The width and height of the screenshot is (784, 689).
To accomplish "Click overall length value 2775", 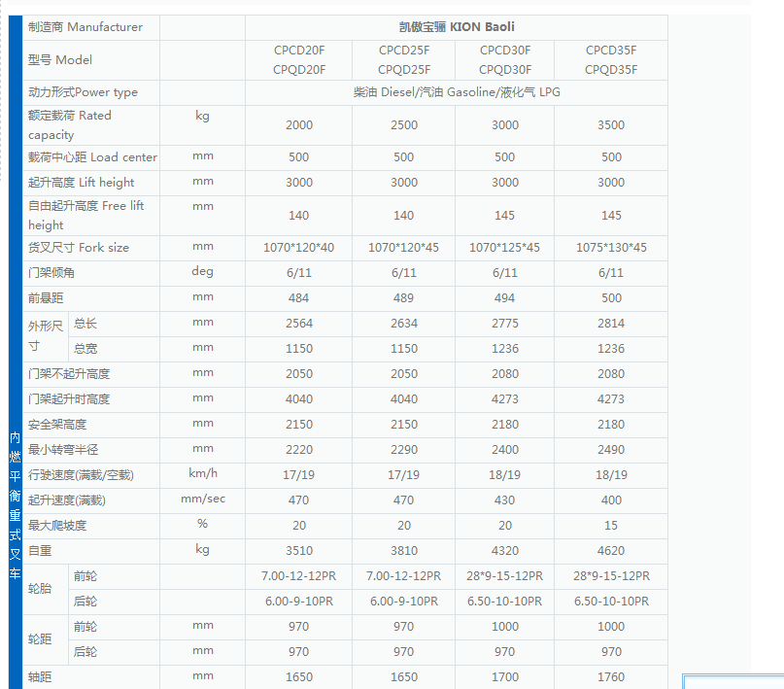I will 505,324.
